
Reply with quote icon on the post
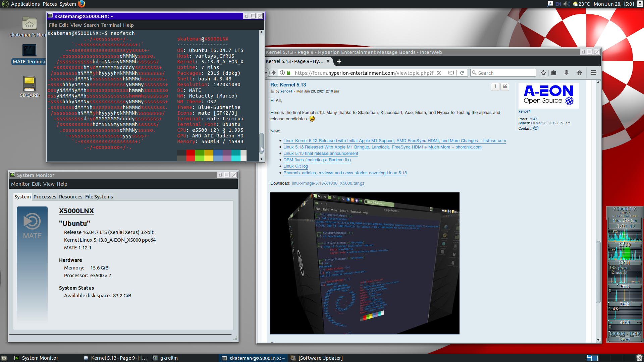(505, 87)
